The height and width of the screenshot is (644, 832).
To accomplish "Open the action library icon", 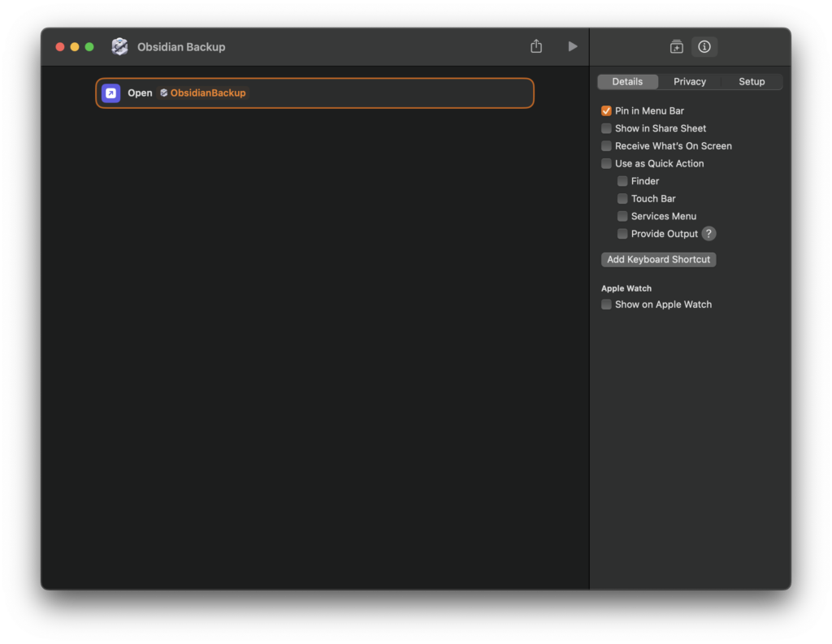I will 677,46.
